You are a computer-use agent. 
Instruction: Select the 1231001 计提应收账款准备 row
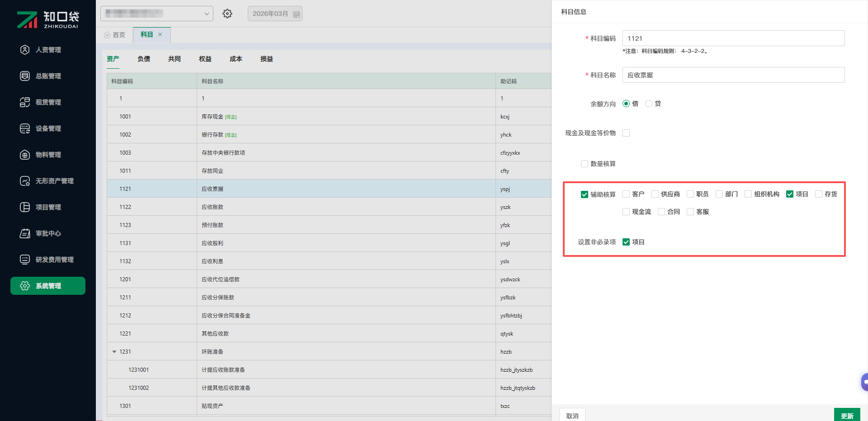pos(329,370)
